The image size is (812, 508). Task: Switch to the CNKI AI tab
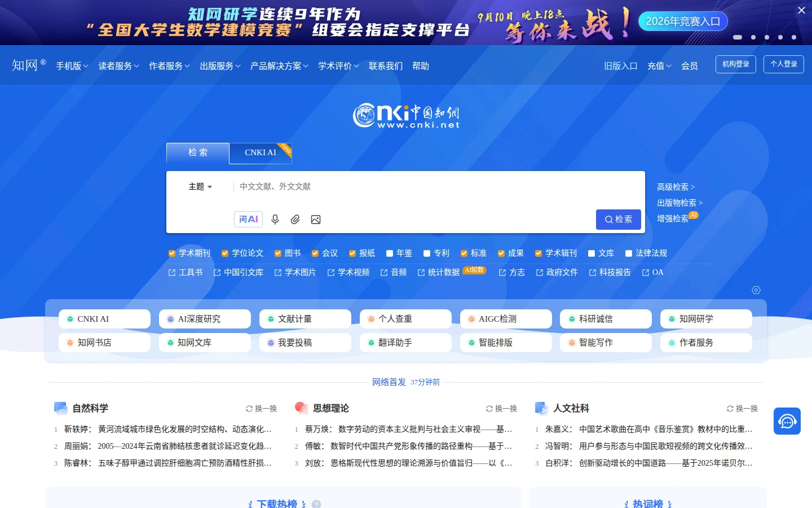(x=261, y=153)
